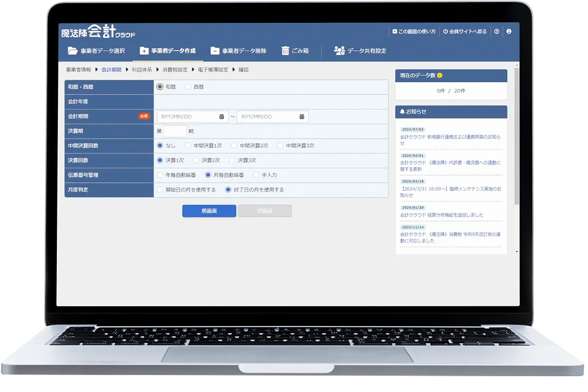Image resolution: width=588 pixels, height=392 pixels.
Task: Open the user account profile icon
Action: click(509, 32)
